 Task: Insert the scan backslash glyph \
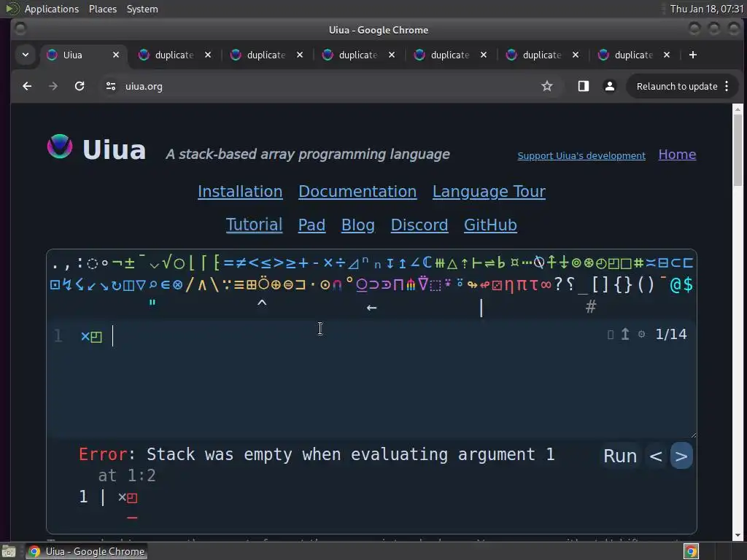pyautogui.click(x=214, y=285)
